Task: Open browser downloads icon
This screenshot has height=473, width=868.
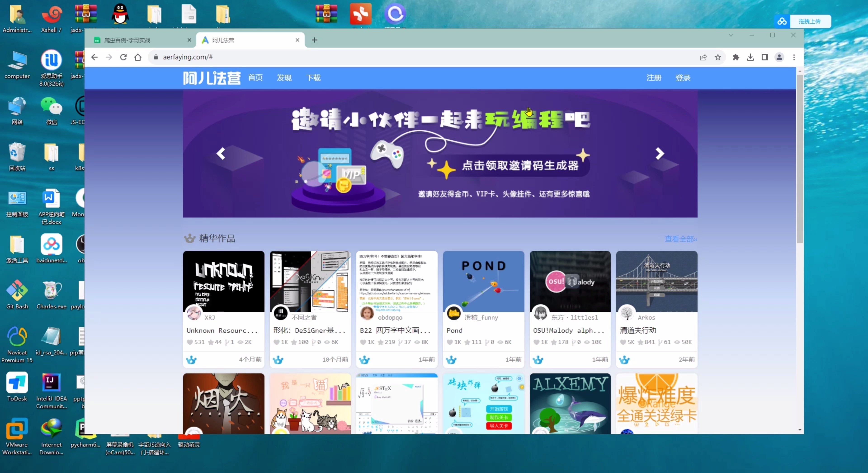Action: pos(750,57)
